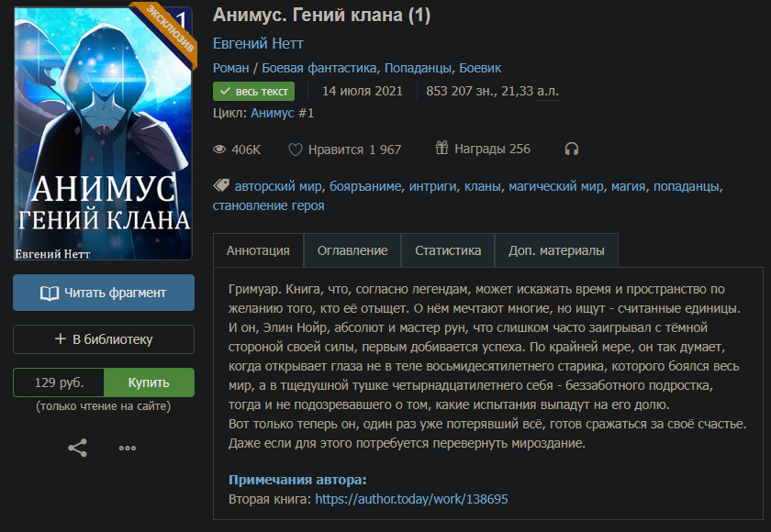Click the eye views icon near 406K

pos(219,150)
